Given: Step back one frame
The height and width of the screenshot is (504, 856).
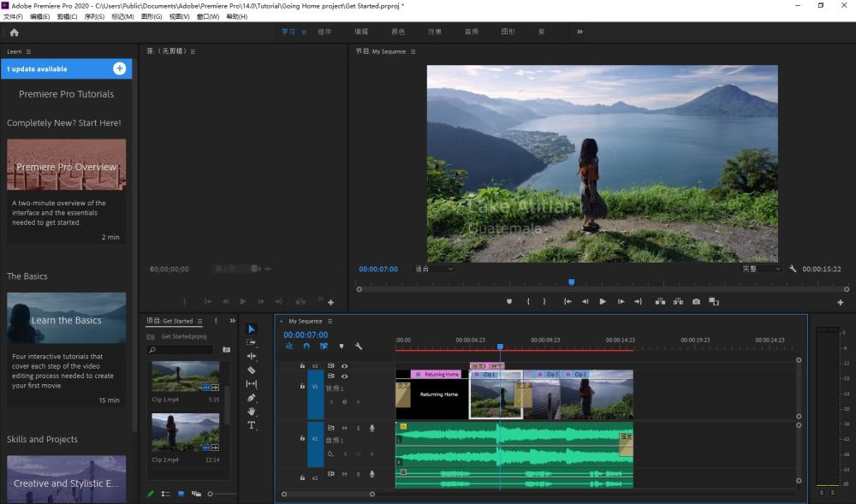Looking at the screenshot, I should [586, 302].
